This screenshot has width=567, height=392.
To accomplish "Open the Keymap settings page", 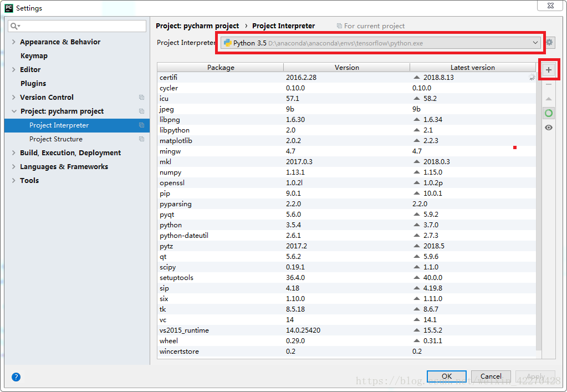I will (x=34, y=55).
